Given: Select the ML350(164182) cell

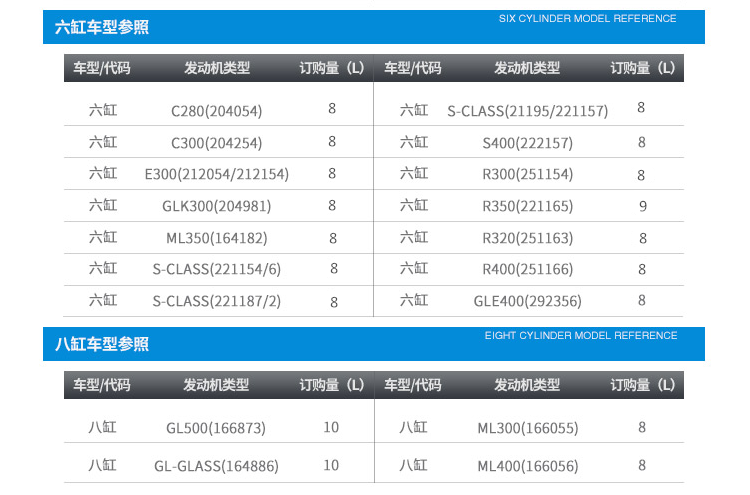Looking at the screenshot, I should click(217, 238).
